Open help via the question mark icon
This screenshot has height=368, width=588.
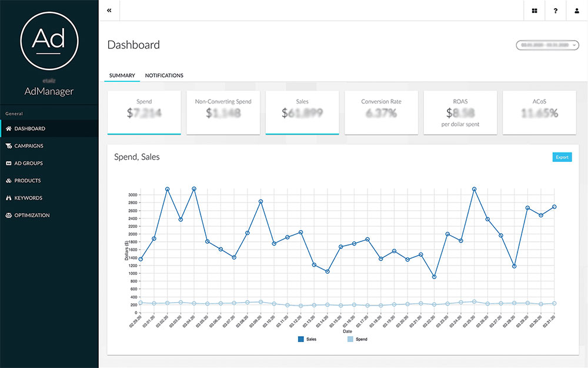(556, 11)
